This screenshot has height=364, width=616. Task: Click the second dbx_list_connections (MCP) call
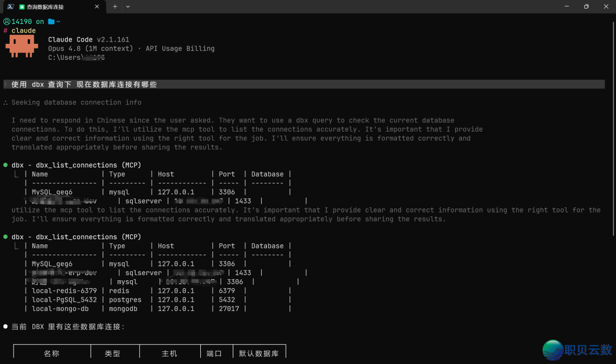click(76, 237)
